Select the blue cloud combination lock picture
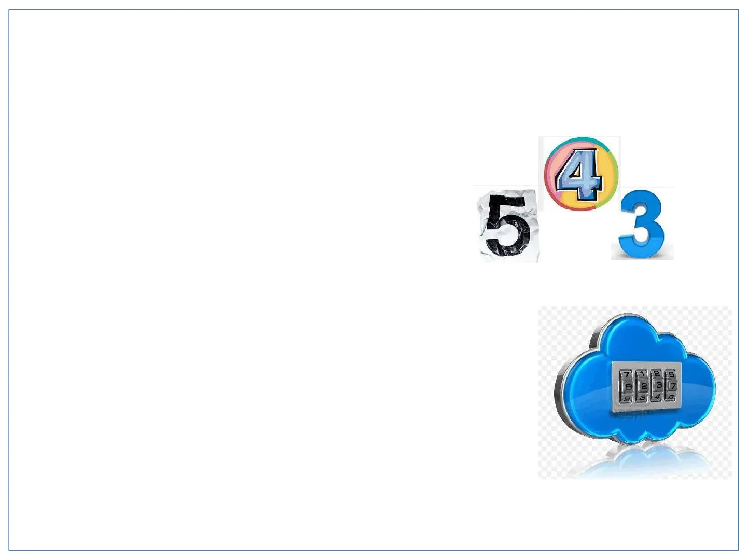The height and width of the screenshot is (560, 747). pos(635,393)
